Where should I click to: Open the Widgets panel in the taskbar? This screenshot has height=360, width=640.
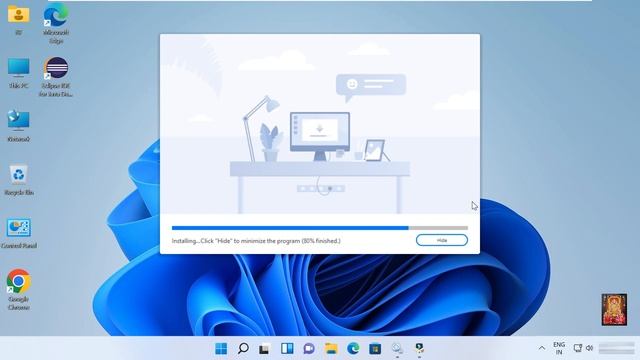tap(287, 348)
